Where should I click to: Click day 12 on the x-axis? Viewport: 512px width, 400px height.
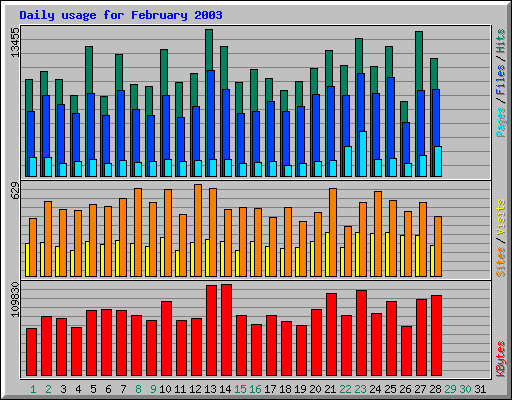pyautogui.click(x=195, y=389)
